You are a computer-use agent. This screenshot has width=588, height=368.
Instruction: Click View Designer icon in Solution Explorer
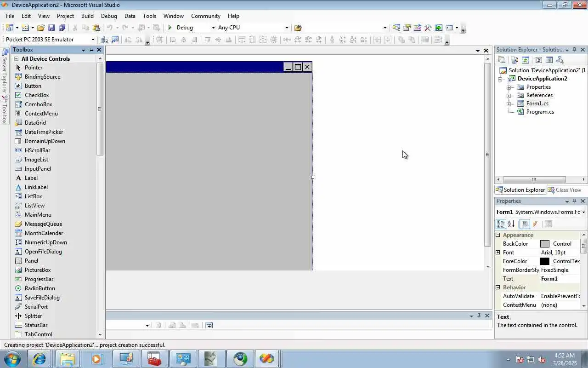[549, 60]
